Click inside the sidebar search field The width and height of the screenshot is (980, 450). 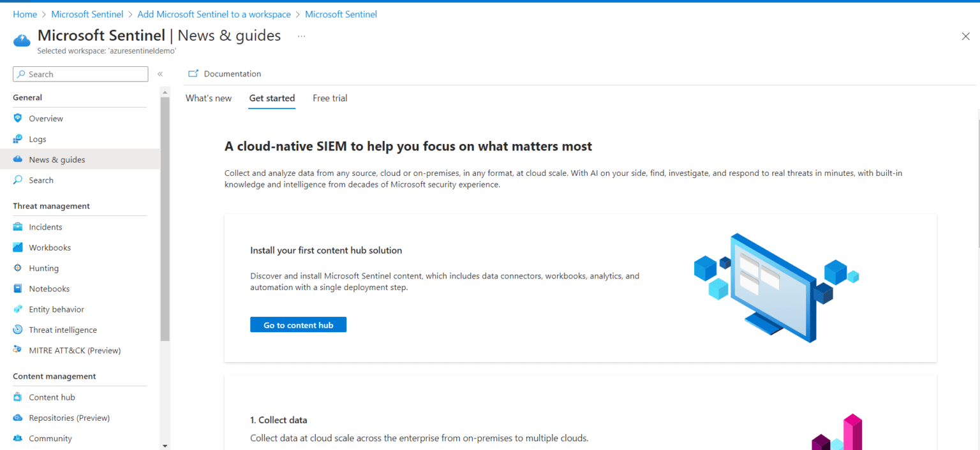coord(80,74)
